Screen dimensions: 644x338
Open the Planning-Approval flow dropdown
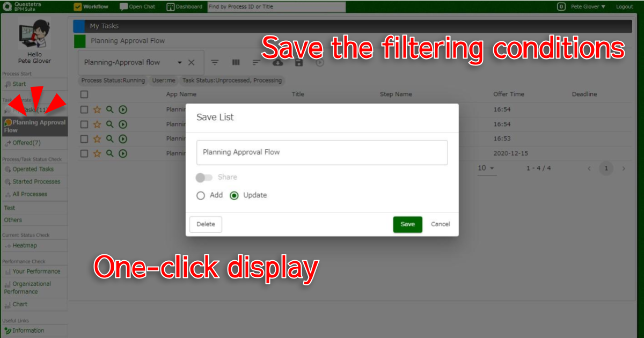point(180,63)
